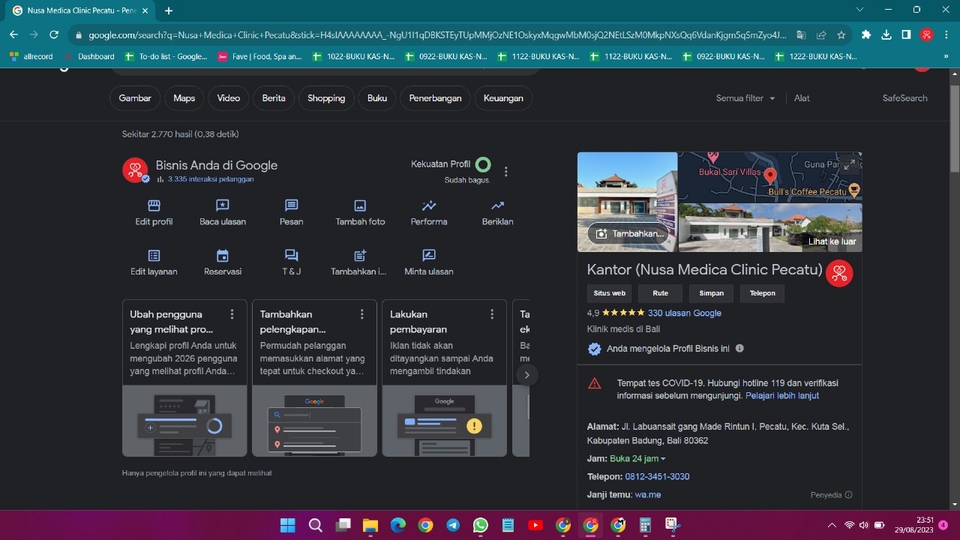The height and width of the screenshot is (540, 960).
Task: Select Penerbangan search filter
Action: click(x=435, y=98)
